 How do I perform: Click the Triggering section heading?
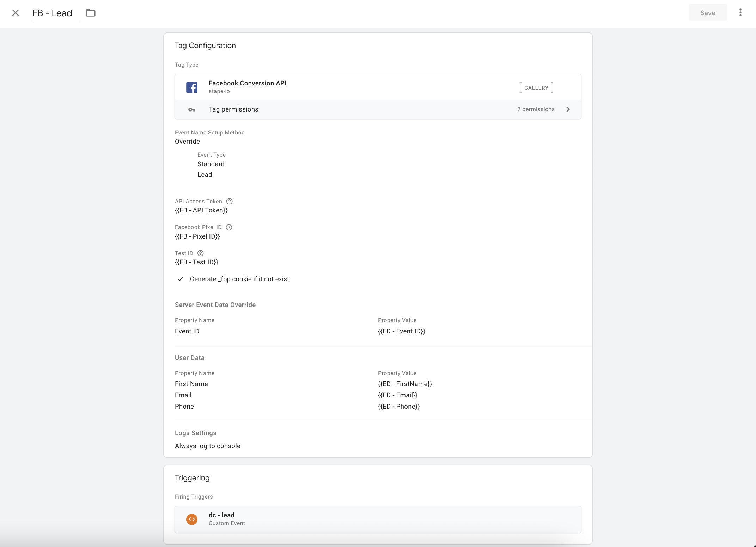[x=192, y=478]
